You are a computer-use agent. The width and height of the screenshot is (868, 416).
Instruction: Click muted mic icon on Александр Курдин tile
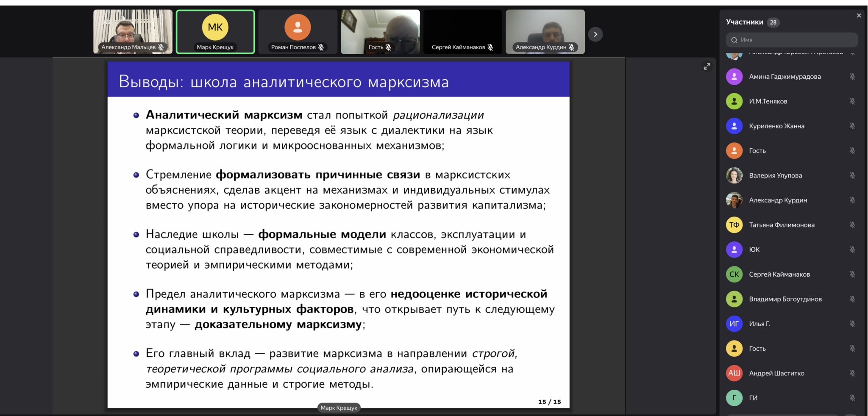(572, 47)
